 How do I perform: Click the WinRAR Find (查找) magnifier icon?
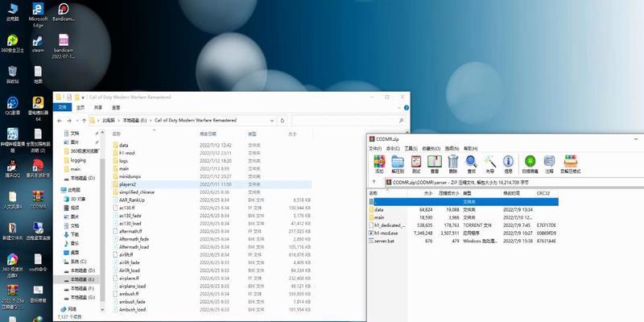pyautogui.click(x=471, y=162)
